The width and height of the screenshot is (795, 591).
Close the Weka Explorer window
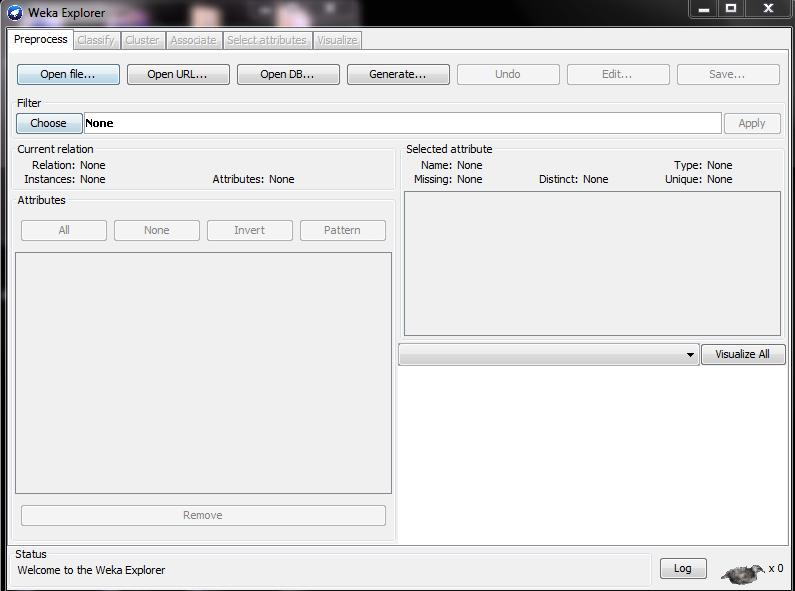pos(768,9)
